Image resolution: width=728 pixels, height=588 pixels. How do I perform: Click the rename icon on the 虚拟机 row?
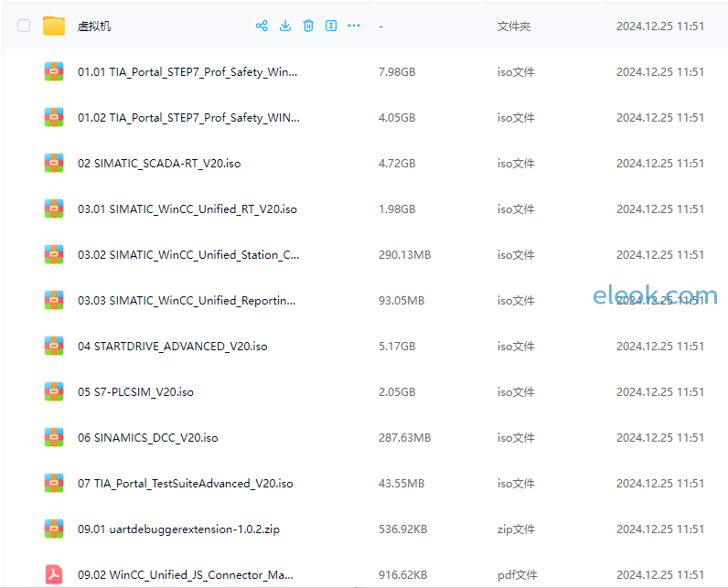coord(331,26)
